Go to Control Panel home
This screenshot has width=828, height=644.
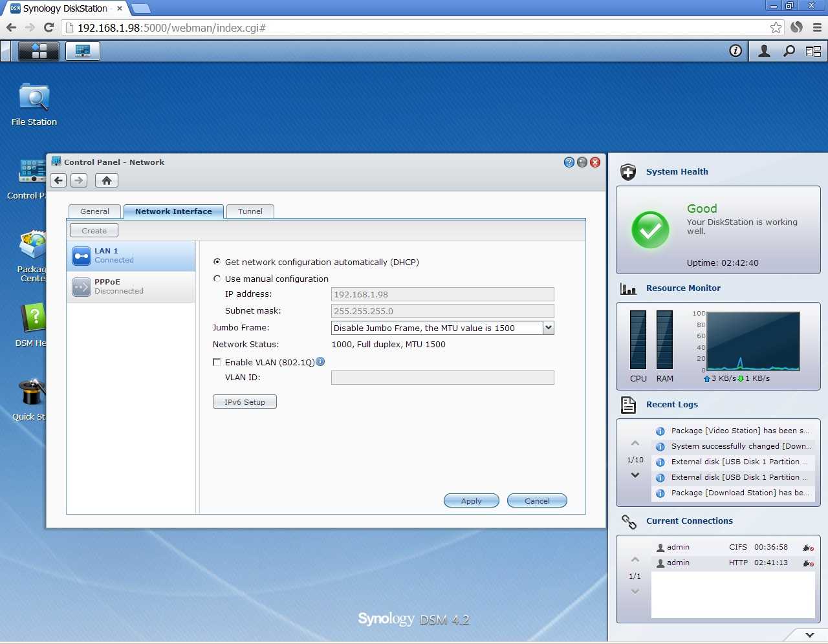pyautogui.click(x=107, y=180)
